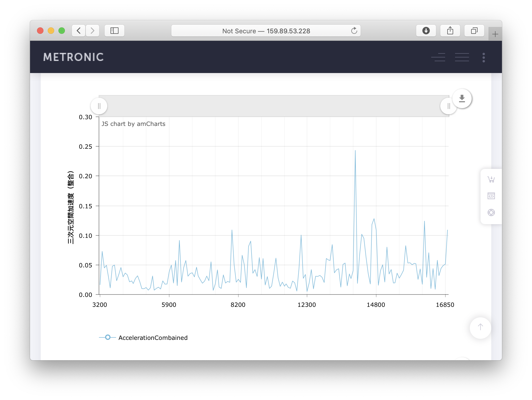Image resolution: width=532 pixels, height=400 pixels.
Task: Click the lifebuoy support icon
Action: coord(491,213)
